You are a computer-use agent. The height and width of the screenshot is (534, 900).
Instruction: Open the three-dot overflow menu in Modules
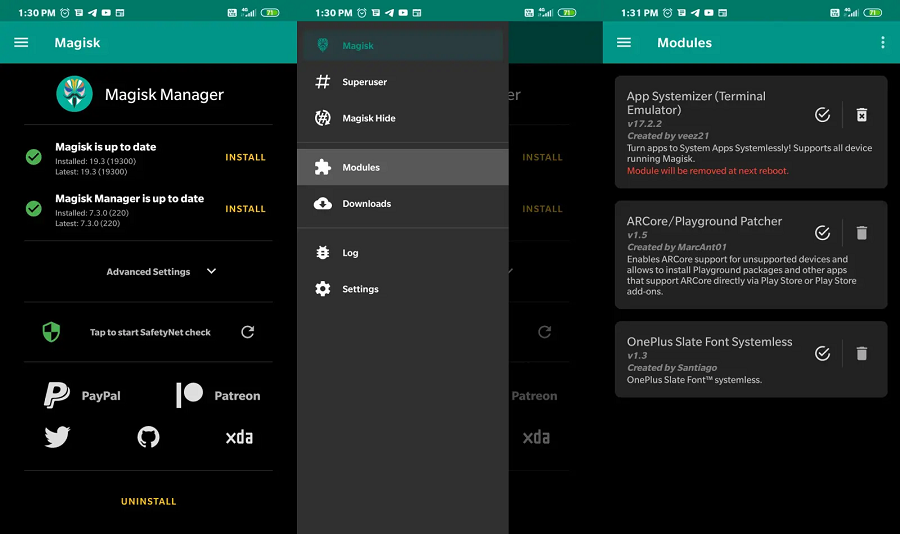(882, 43)
